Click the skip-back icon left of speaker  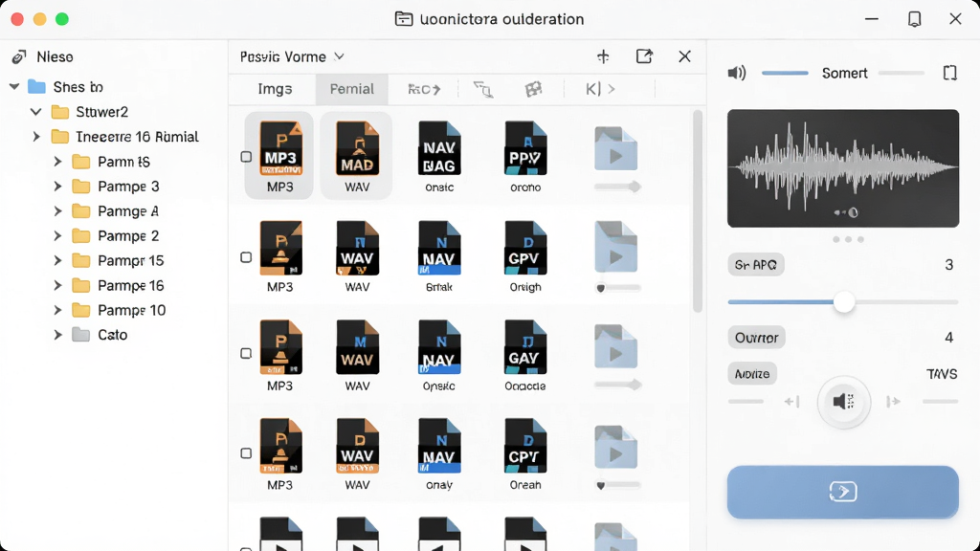tap(791, 401)
